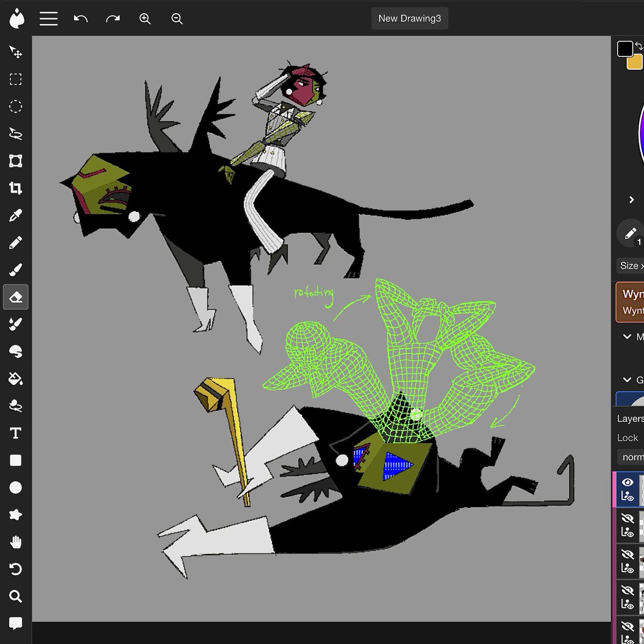Click the Lock label in Layers panel
The image size is (644, 644).
tap(627, 438)
